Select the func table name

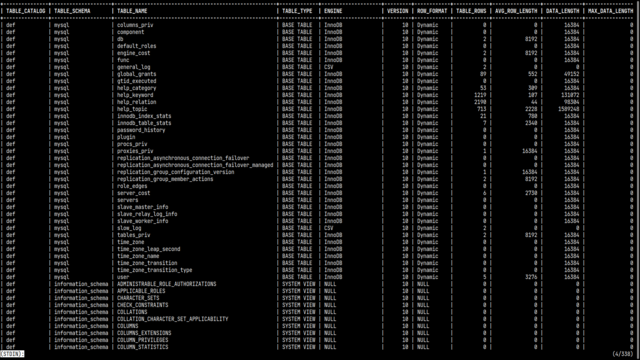click(123, 60)
